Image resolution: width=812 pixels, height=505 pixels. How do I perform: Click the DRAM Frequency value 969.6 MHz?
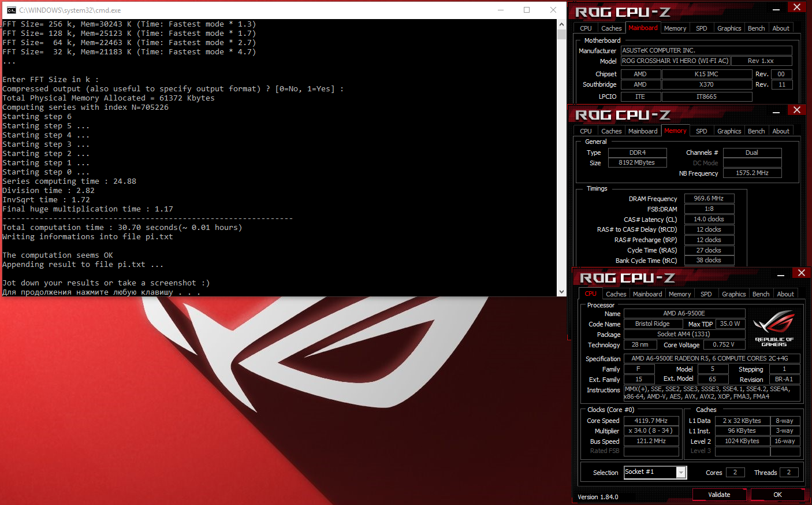709,198
